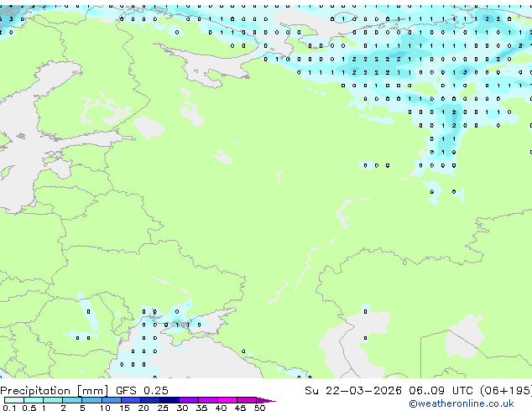532x411 pixels.
Task: Click the 'Su 22-03-2026' date text
Action: (353, 391)
